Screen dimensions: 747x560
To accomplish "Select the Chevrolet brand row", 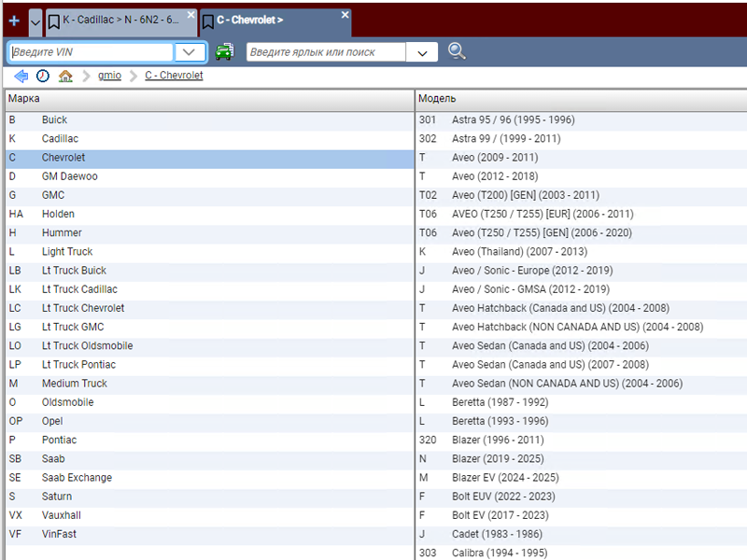I will [209, 158].
